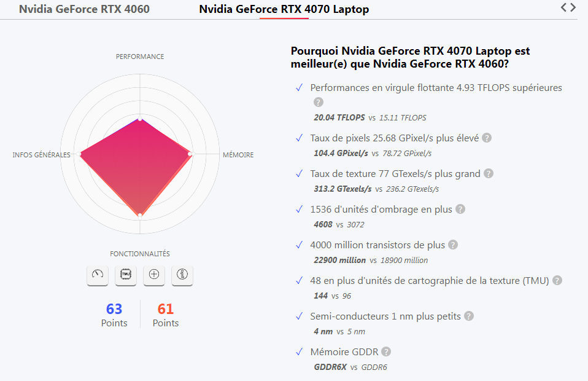Image resolution: width=588 pixels, height=381 pixels.
Task: Open help for floating-point performance
Action: click(x=319, y=102)
